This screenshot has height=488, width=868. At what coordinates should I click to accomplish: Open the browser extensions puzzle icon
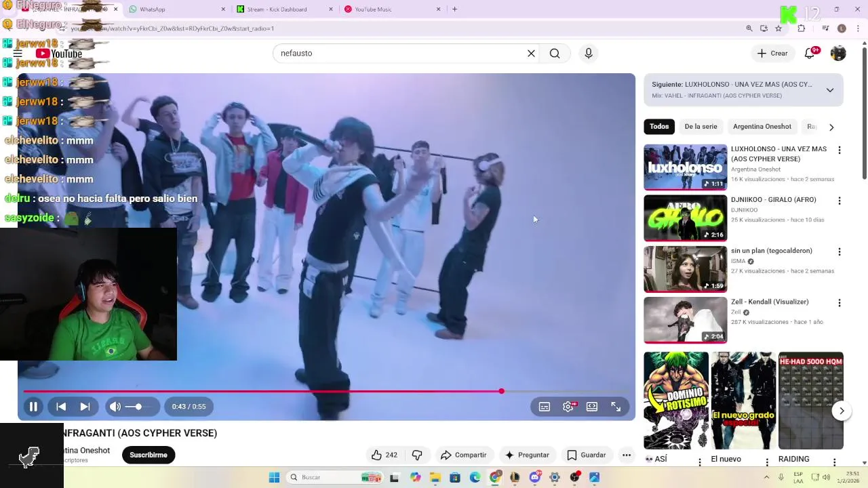[802, 28]
